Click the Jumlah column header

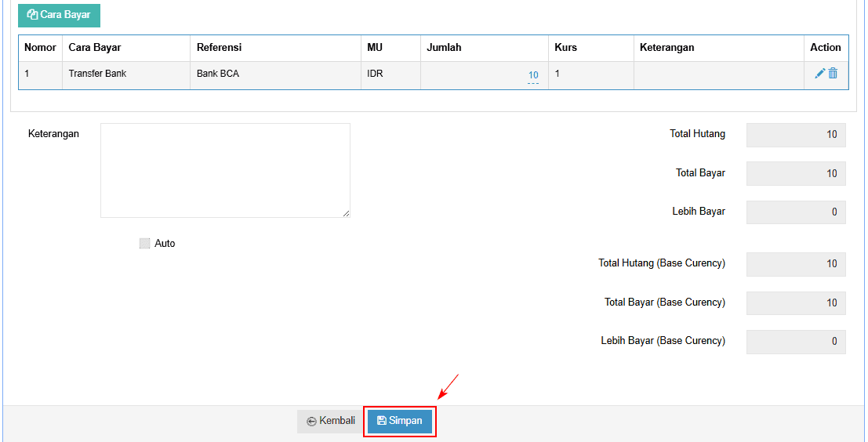[444, 48]
